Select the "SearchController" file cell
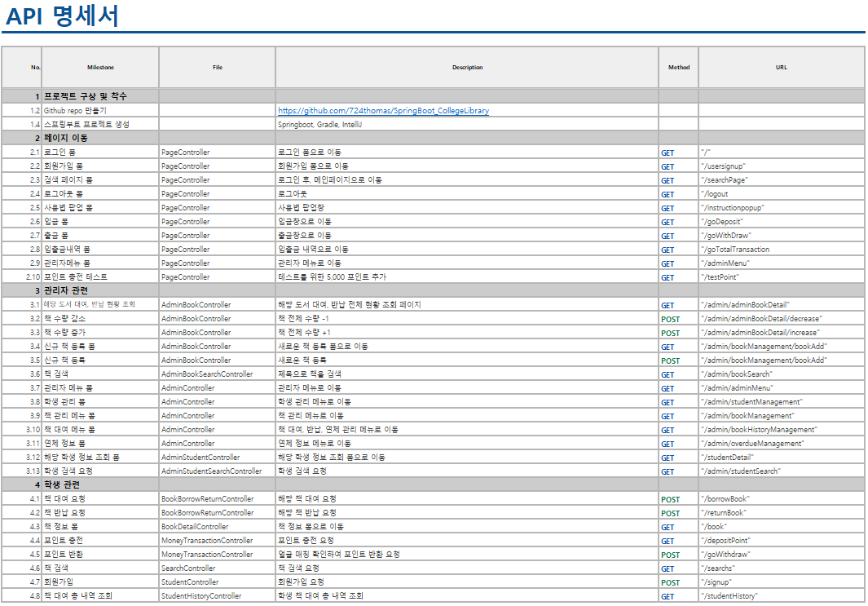 (217, 568)
